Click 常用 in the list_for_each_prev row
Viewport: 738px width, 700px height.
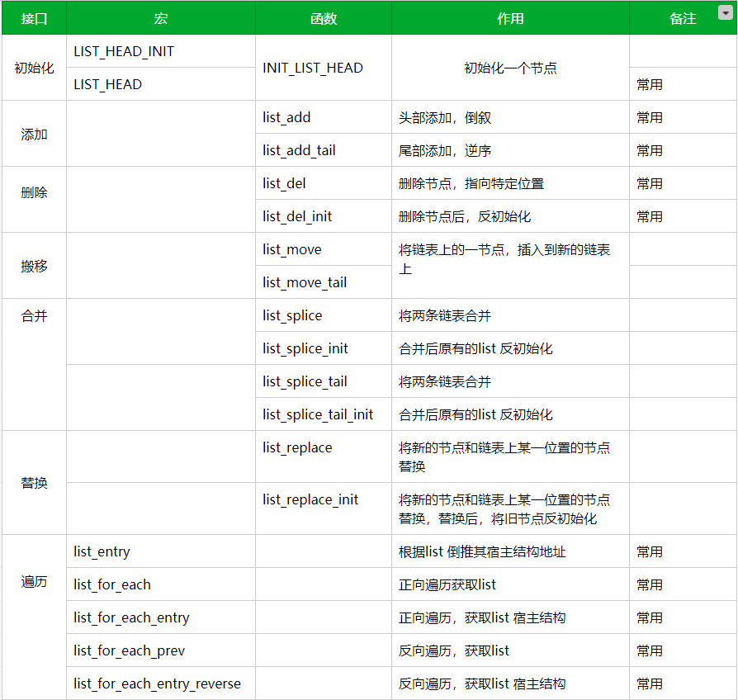pos(650,650)
